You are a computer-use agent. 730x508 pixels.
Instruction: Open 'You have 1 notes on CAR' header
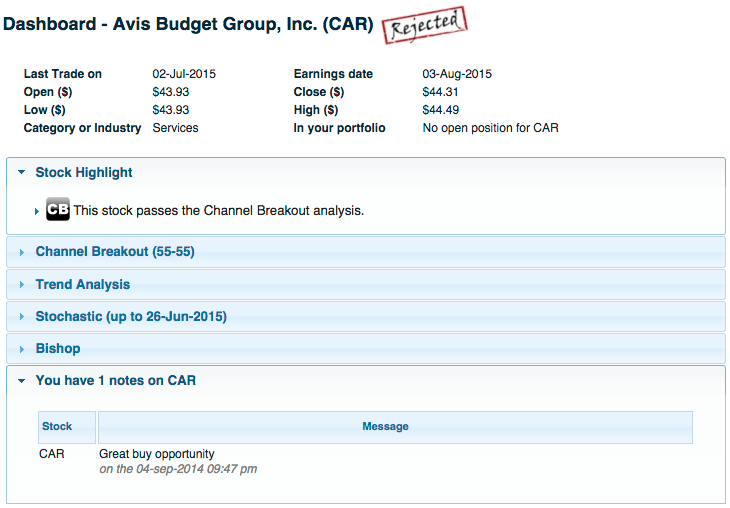tap(366, 381)
